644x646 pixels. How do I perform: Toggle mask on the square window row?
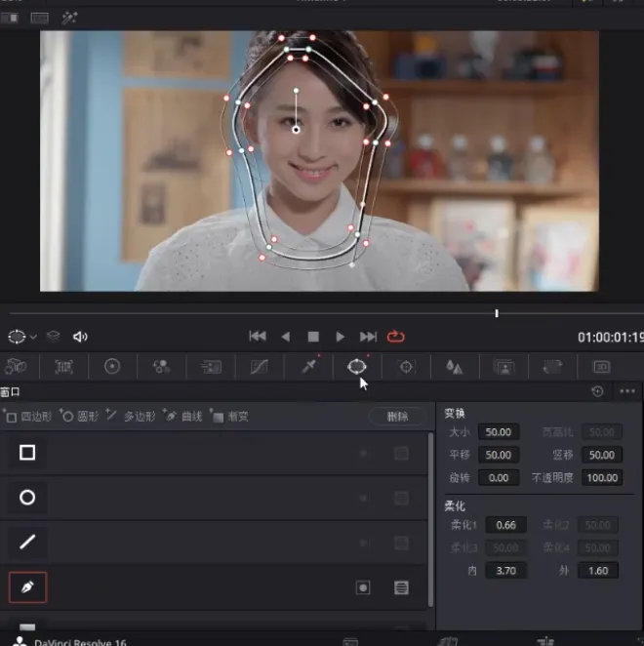(401, 453)
